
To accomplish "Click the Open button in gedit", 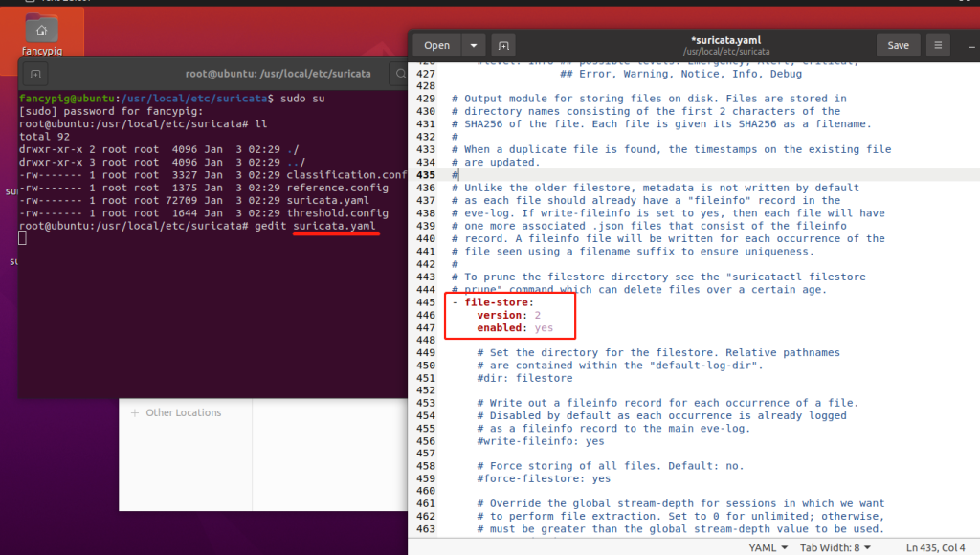I will pyautogui.click(x=436, y=46).
